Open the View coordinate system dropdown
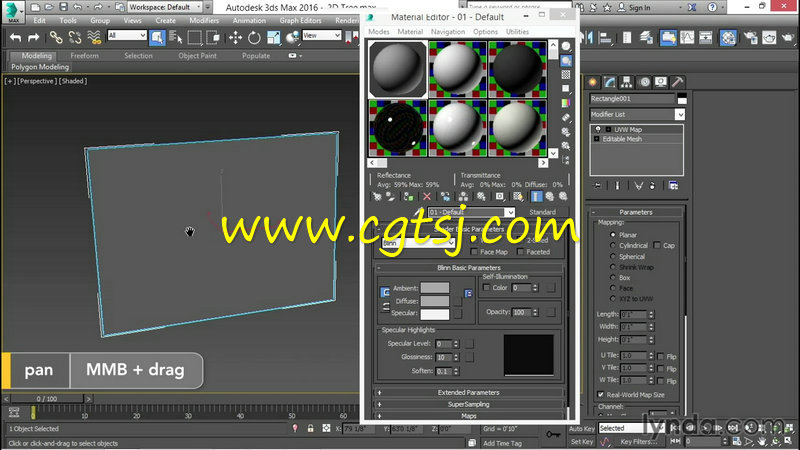800x450 pixels. coord(321,35)
